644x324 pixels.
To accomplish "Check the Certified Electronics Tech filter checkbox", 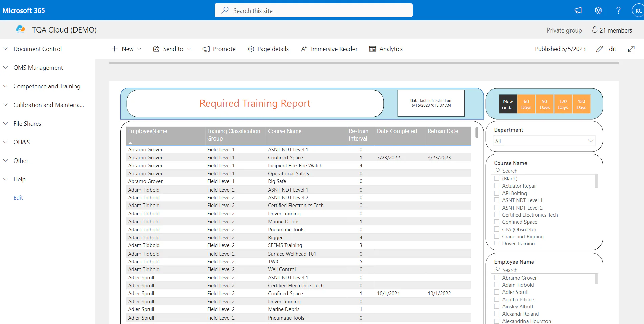I will point(497,215).
